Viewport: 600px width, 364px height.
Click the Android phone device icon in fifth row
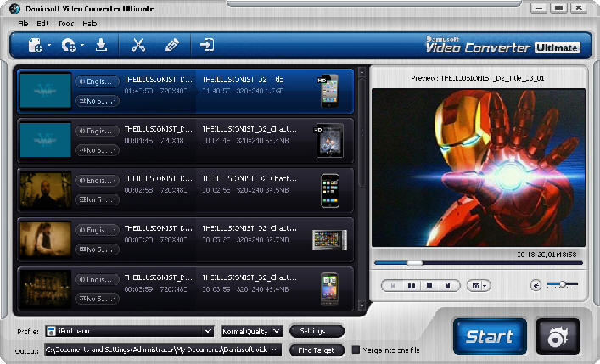329,289
